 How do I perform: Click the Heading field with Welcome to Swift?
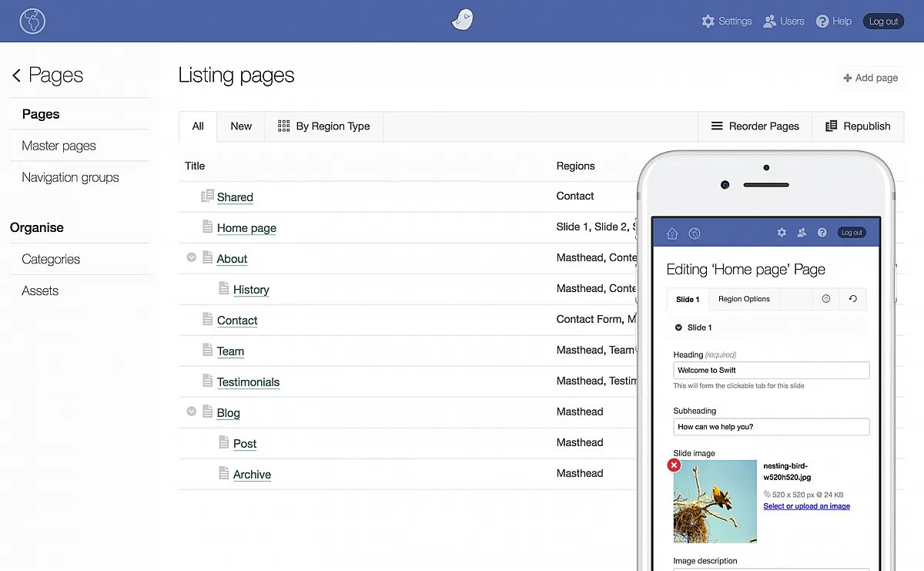pos(772,370)
